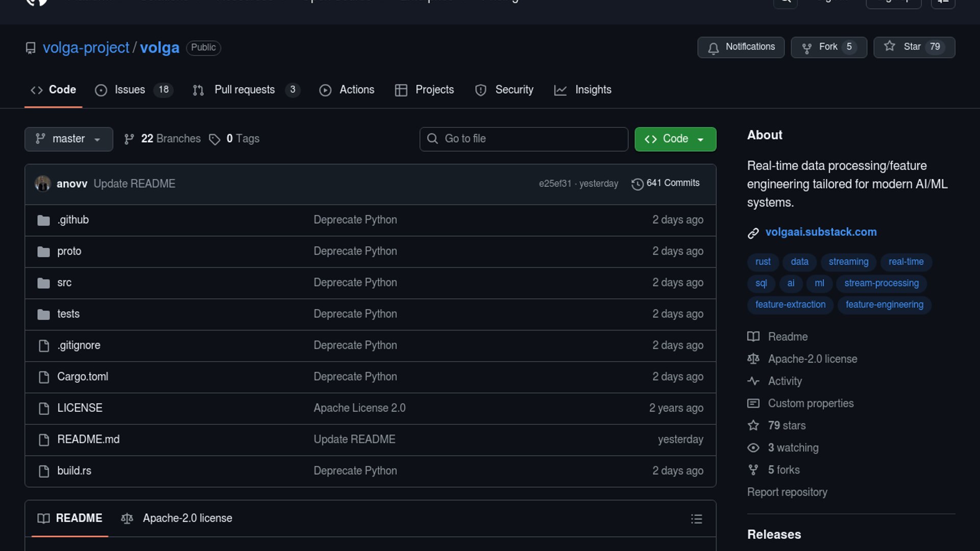Open the src folder
The height and width of the screenshot is (551, 980).
[64, 283]
